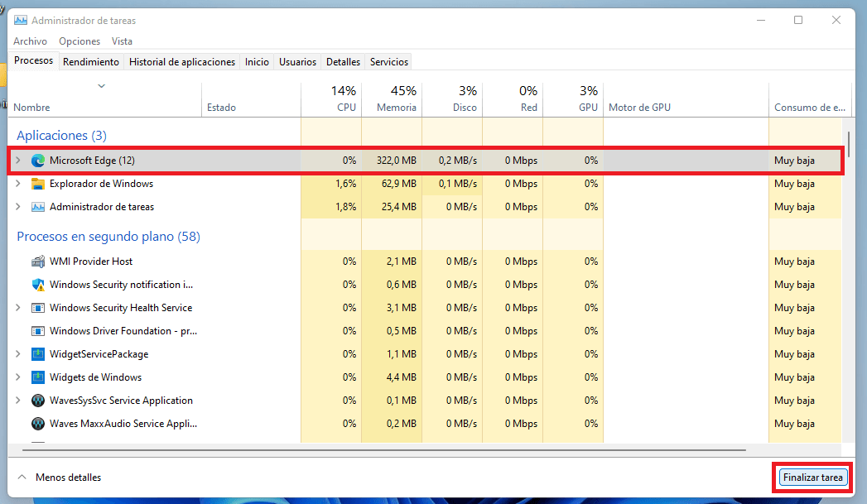Open the Archivo menu
867x504 pixels.
tap(30, 41)
